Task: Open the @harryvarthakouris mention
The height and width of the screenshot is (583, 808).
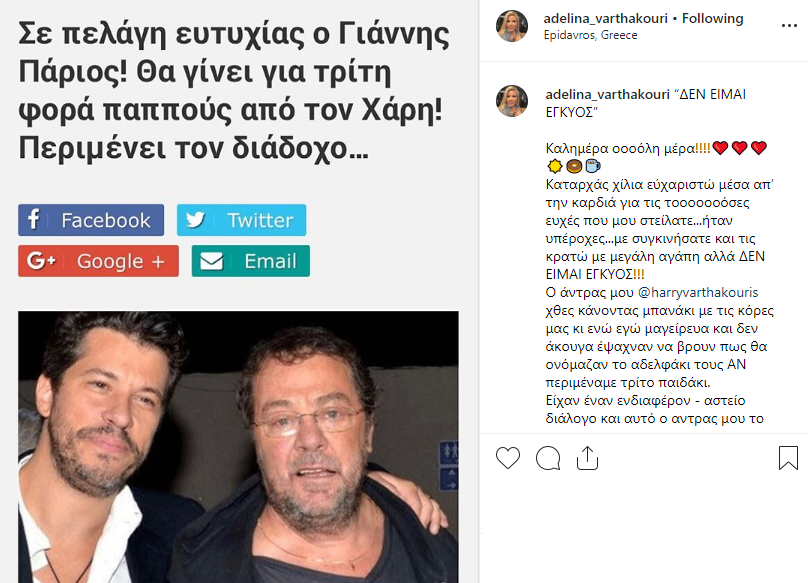Action: (x=698, y=292)
